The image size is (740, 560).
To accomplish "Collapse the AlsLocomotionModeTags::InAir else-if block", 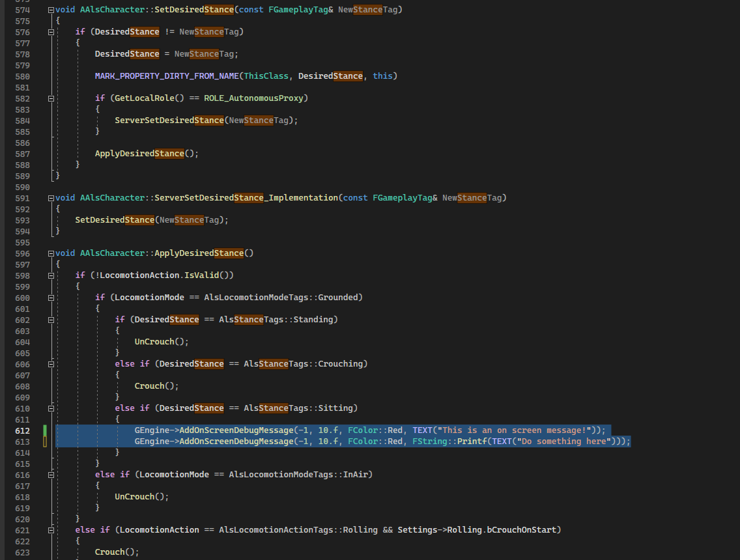I will (x=50, y=474).
